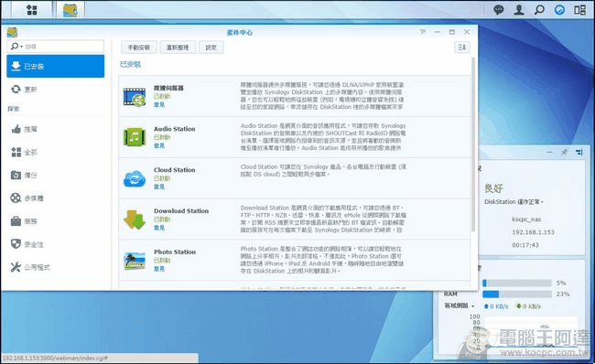Screen dimensions: 595x364
Task: Toggle the widgets panel layout icon
Action: (579, 10)
